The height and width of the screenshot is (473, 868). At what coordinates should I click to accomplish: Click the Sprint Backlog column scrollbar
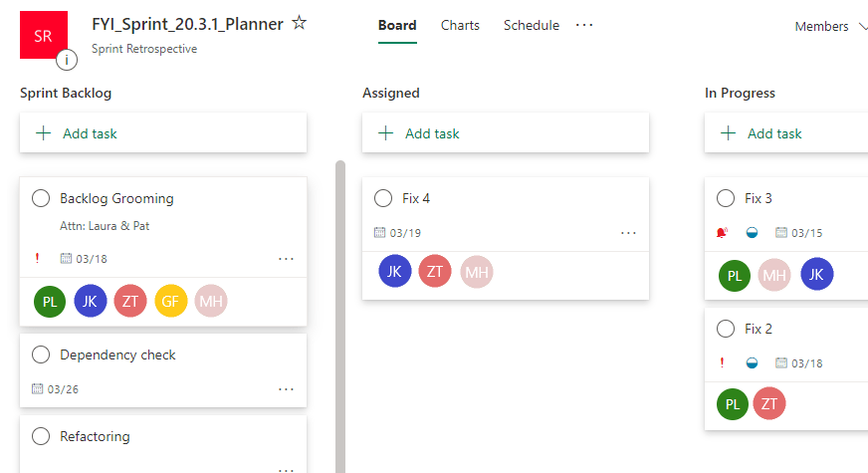pos(339,317)
